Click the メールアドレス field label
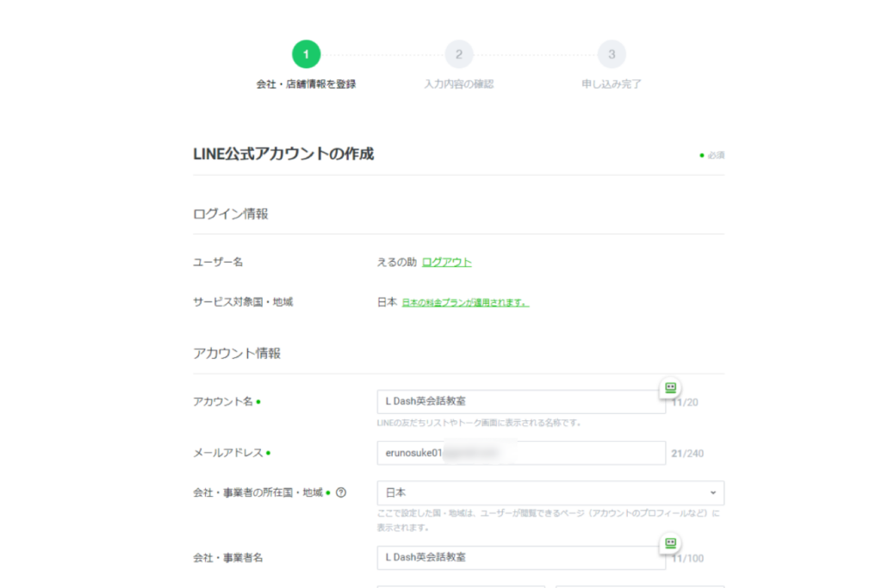Screen dimensions: 882x588 tap(228, 453)
